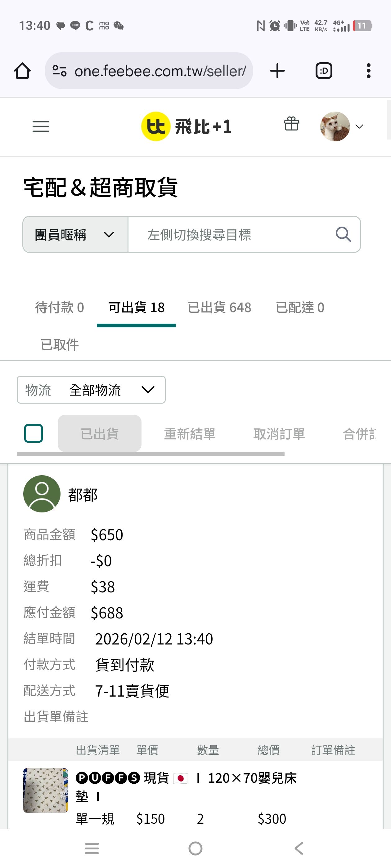Viewport: 391px width, 868px height.
Task: Expand the account chevron beside avatar
Action: pos(360,127)
